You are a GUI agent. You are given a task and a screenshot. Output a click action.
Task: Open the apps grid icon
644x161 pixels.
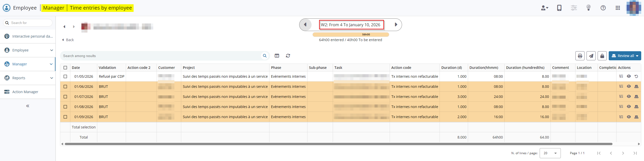point(618,8)
